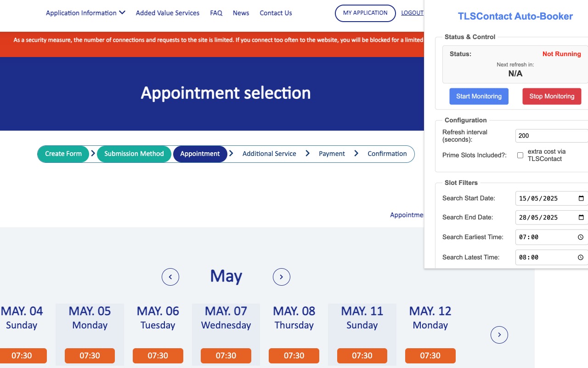This screenshot has width=588, height=368.
Task: Select the Appointment step in the progress bar
Action: [x=200, y=154]
